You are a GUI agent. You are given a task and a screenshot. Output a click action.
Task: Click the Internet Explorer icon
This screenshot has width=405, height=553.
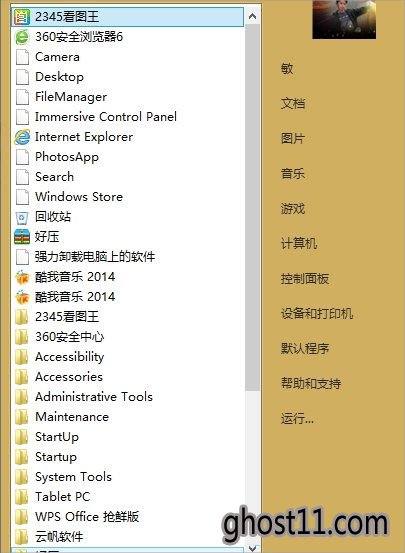[22, 137]
